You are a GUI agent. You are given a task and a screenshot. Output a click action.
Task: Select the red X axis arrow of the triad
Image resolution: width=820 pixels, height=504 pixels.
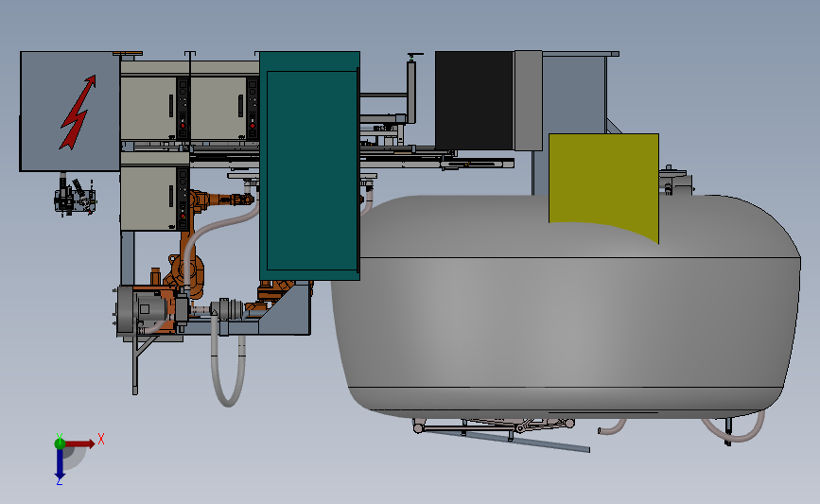pos(81,443)
